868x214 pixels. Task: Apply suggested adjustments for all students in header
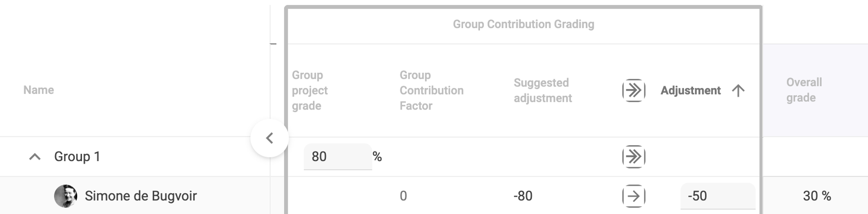[633, 91]
